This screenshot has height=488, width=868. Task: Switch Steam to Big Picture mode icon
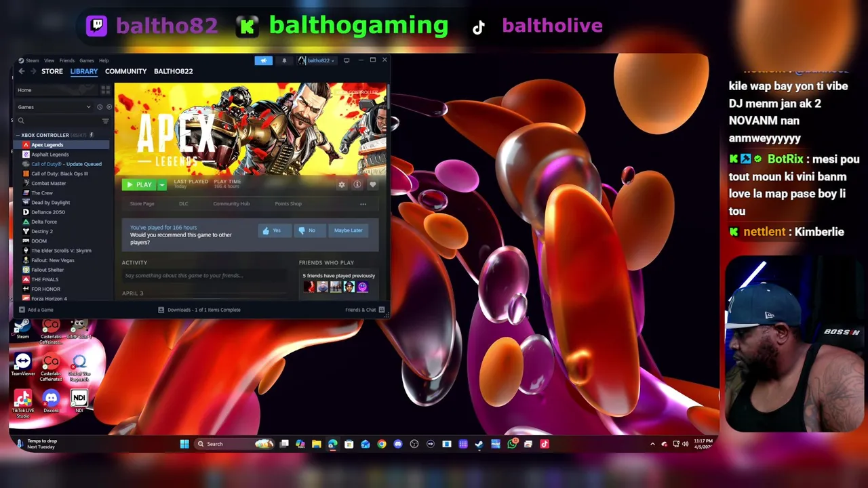coord(347,60)
